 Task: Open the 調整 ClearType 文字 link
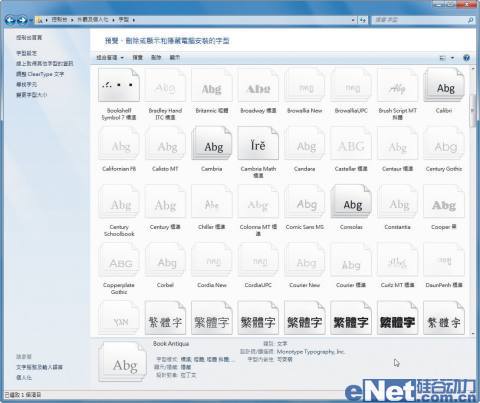click(x=40, y=74)
